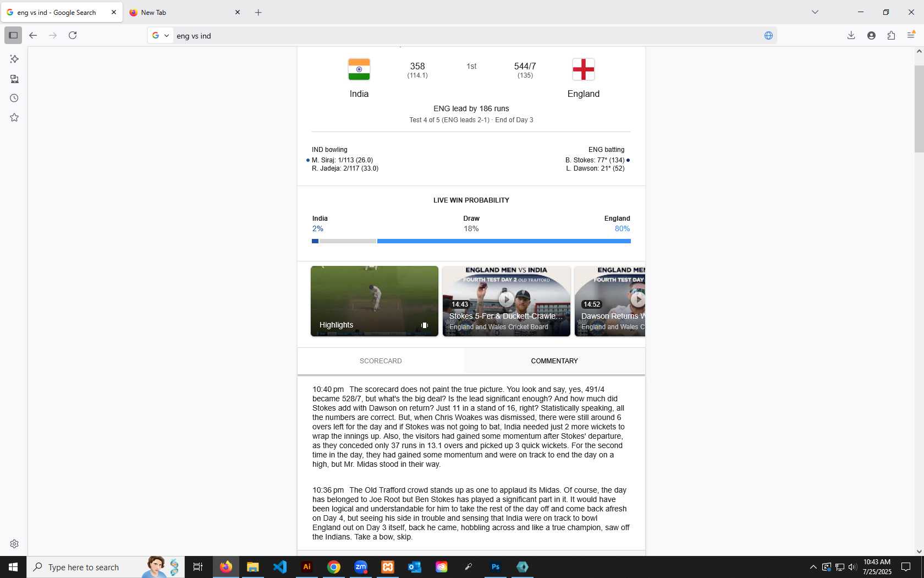This screenshot has height=578, width=924.
Task: Open Task View on the taskbar
Action: click(x=198, y=567)
